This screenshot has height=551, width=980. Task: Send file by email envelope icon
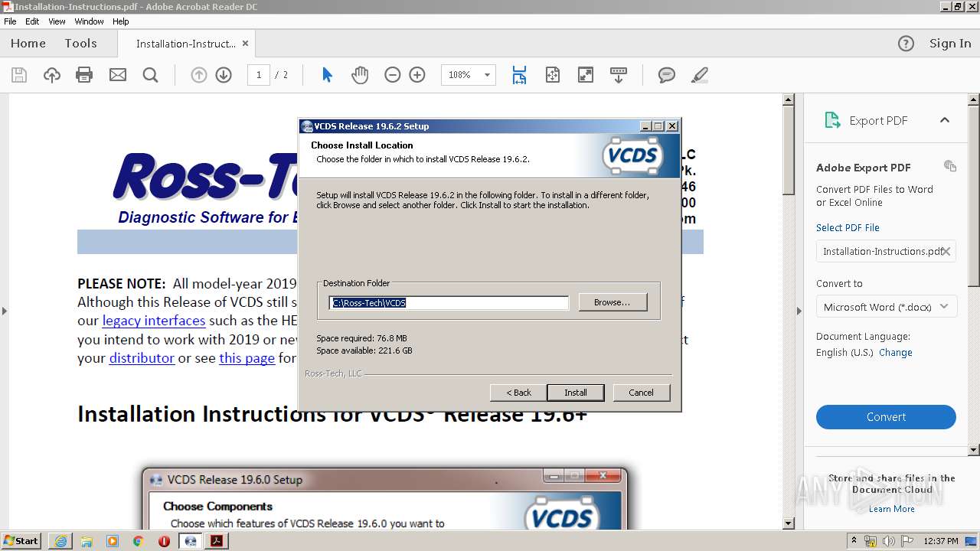[118, 75]
